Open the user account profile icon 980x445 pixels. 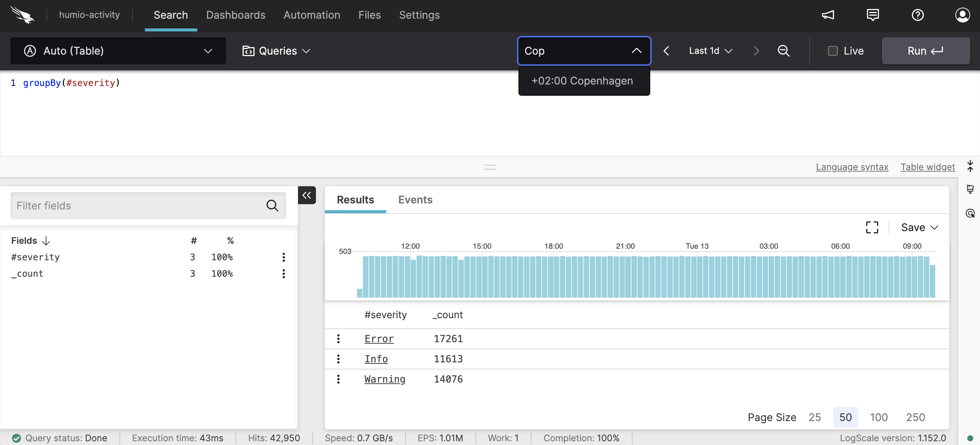click(x=962, y=15)
